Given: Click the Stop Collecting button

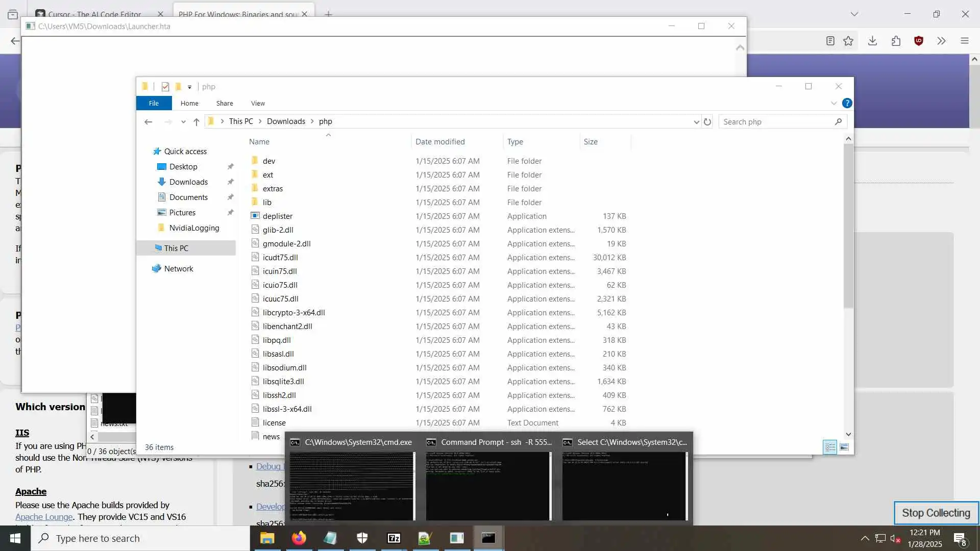Looking at the screenshot, I should click(x=936, y=513).
